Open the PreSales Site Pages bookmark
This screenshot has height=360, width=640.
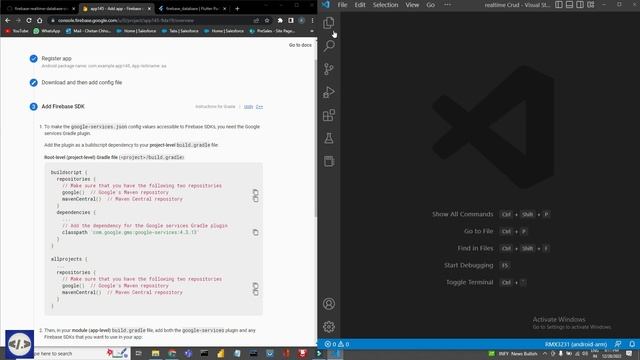click(x=272, y=31)
